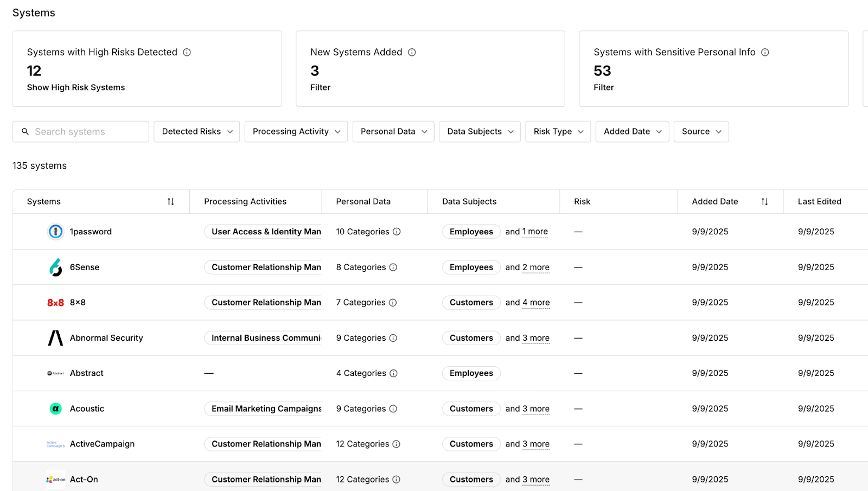Click 'and 3 more' in Act-On row

click(x=527, y=480)
